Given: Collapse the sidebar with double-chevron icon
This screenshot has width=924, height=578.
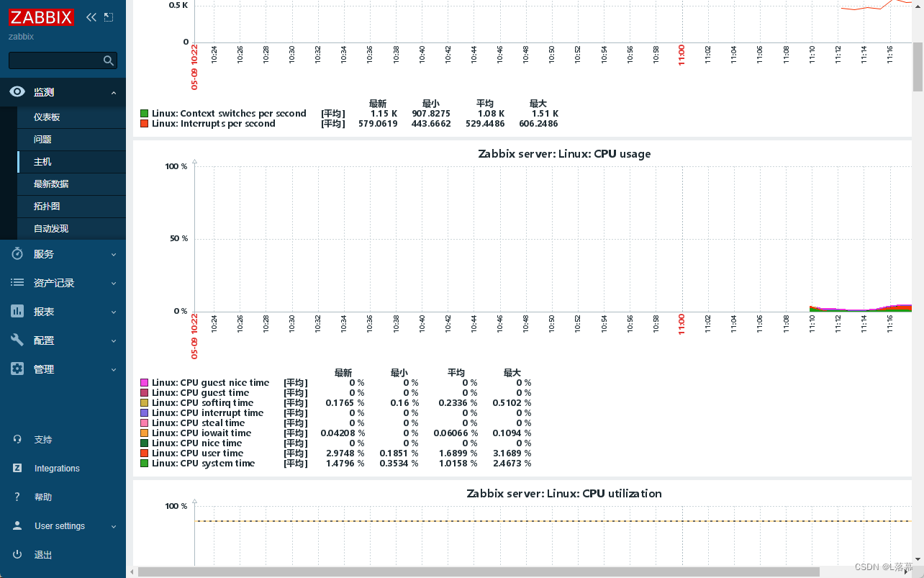Looking at the screenshot, I should click(91, 17).
